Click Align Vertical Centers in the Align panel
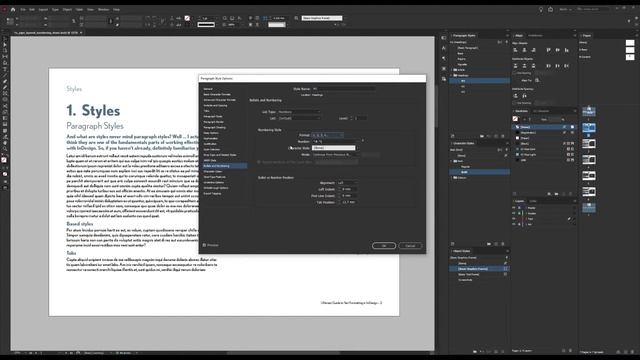This screenshot has width=640, height=360. (x=558, y=50)
